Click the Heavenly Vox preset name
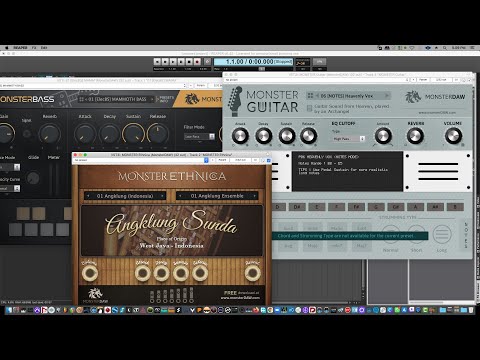 [347, 96]
